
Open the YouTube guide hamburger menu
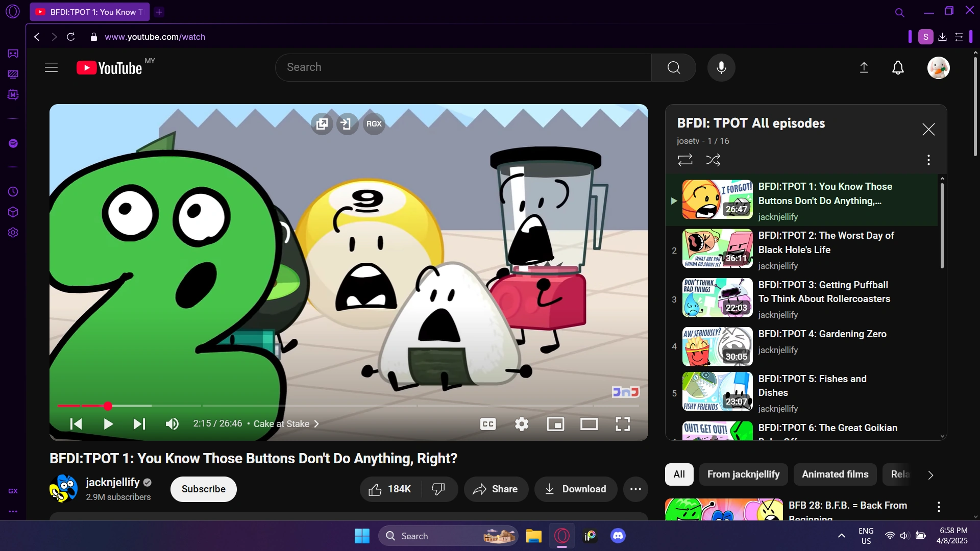(51, 67)
